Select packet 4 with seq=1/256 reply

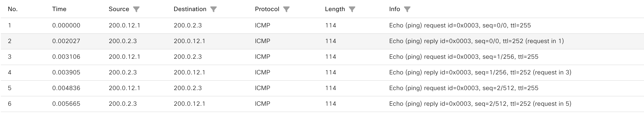tap(322, 72)
